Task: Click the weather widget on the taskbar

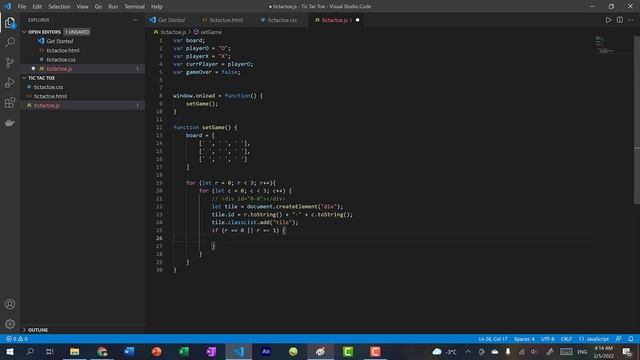Action: point(444,351)
